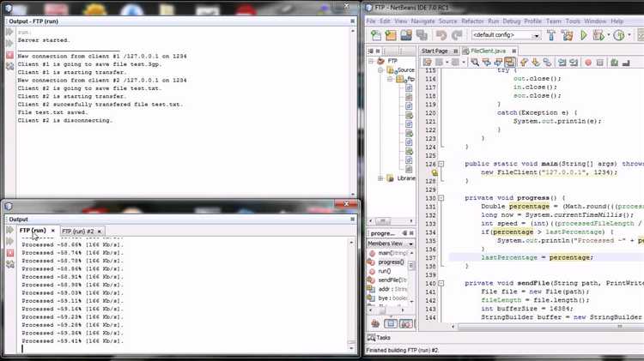
Task: Click the Debug Project toolbar icon
Action: [598, 35]
